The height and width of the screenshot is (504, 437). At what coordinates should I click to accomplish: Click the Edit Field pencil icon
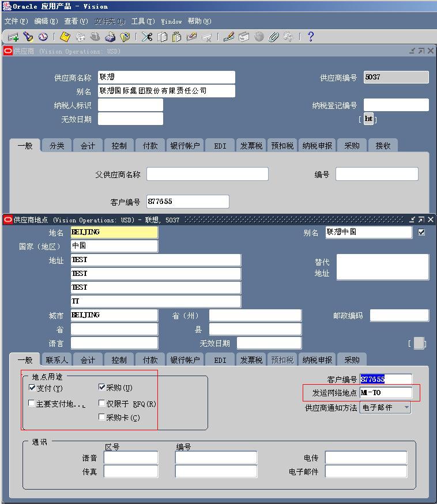tap(229, 37)
